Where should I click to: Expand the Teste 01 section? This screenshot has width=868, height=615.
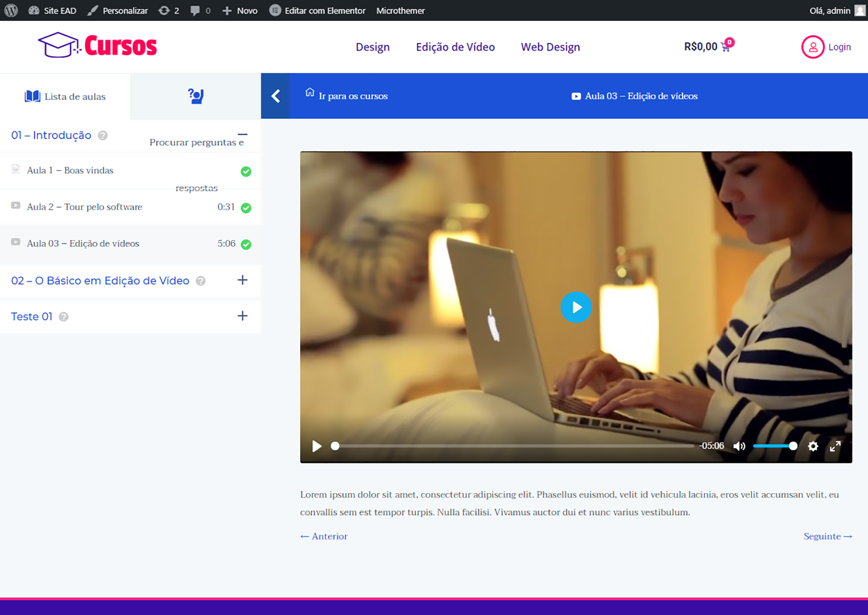click(243, 316)
